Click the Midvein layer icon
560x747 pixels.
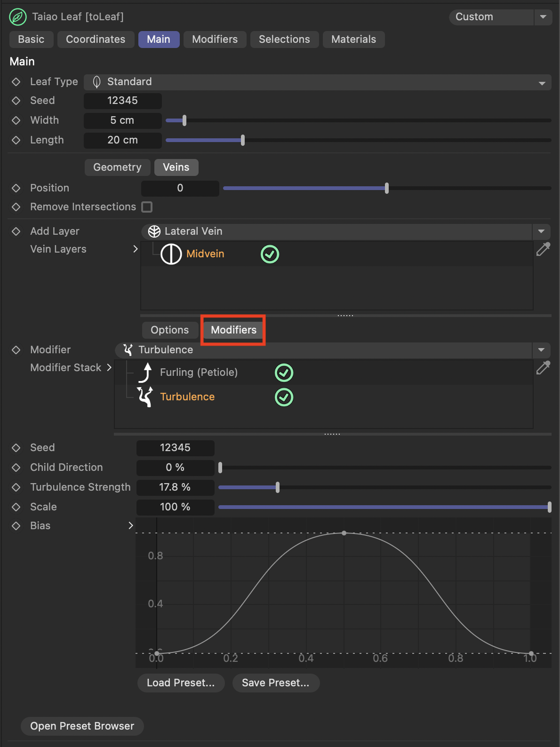pyautogui.click(x=171, y=254)
